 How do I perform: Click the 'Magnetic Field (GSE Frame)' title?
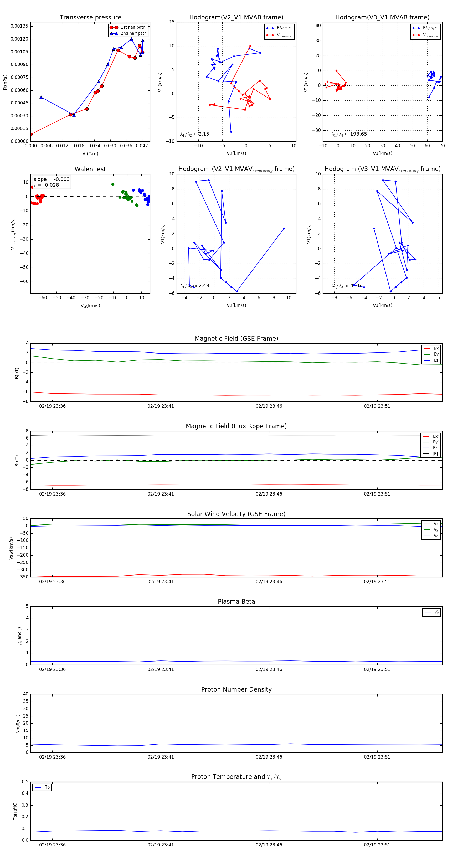tap(236, 339)
